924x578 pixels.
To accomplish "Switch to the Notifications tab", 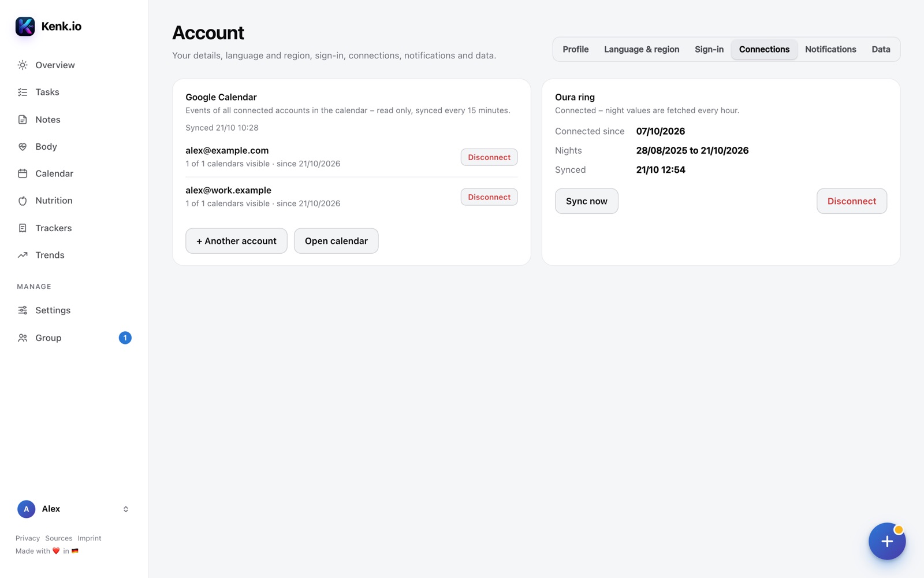I will (830, 50).
